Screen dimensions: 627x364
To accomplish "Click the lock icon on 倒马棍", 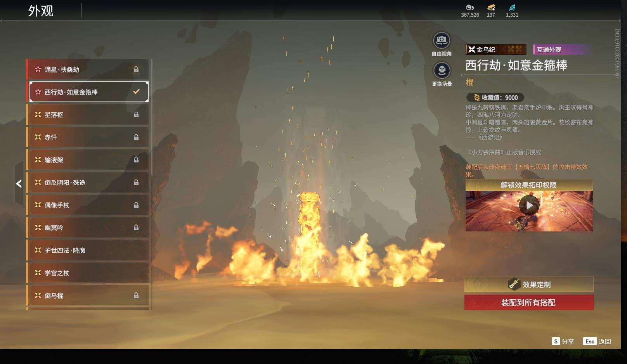I will 136,295.
